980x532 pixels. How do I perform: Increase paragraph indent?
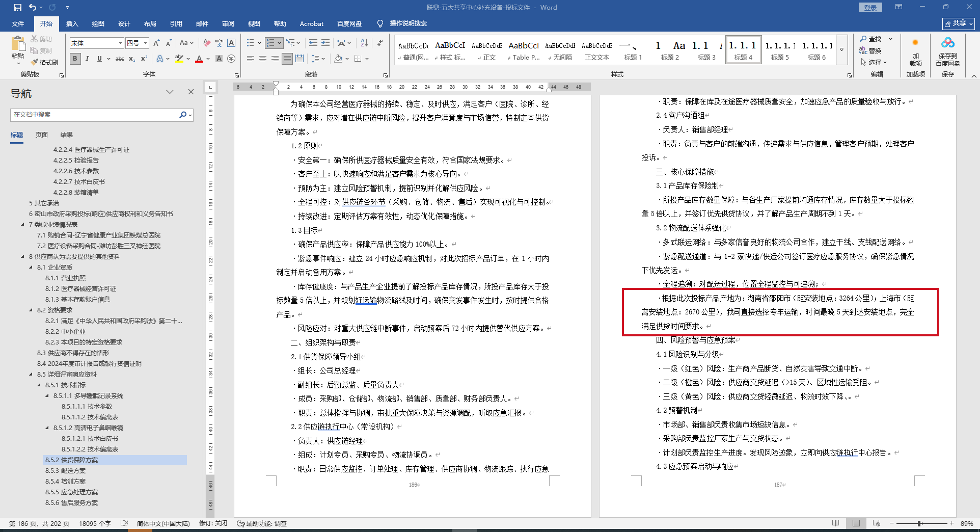point(325,43)
